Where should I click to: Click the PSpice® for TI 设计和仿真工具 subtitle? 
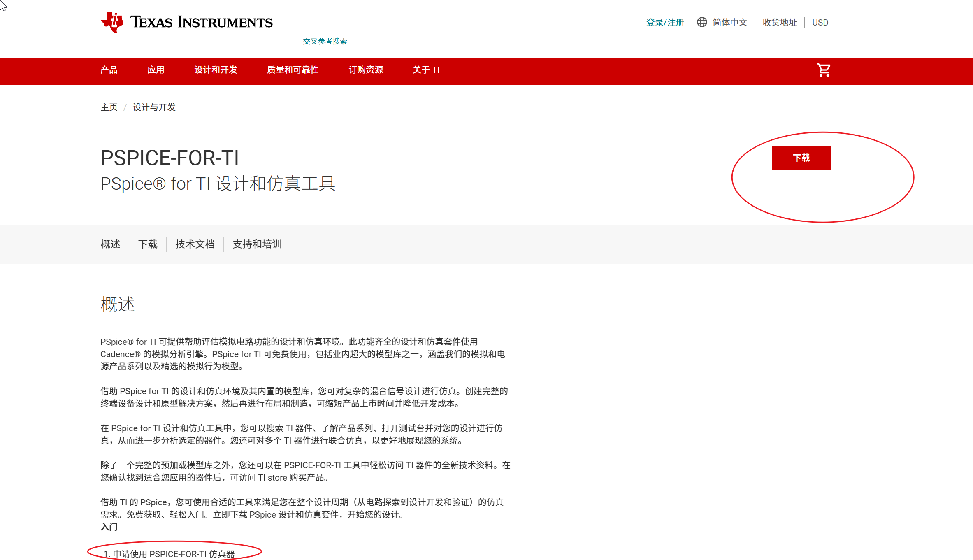click(218, 184)
